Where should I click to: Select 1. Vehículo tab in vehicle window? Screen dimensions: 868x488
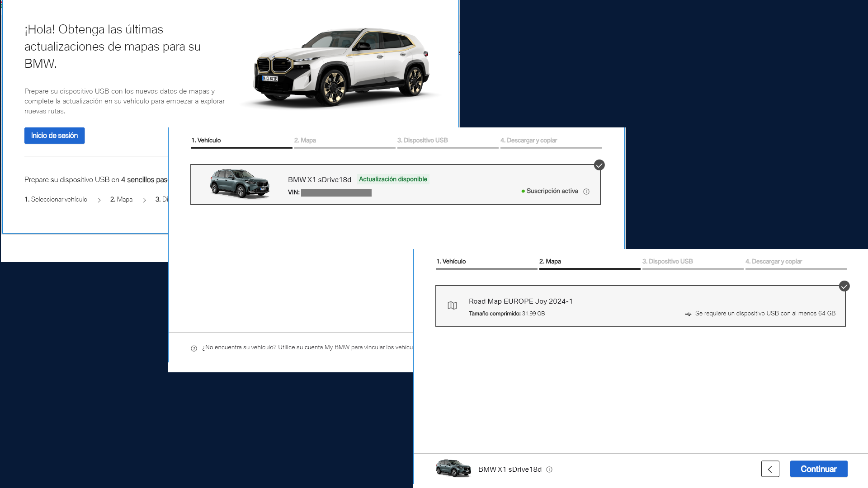241,141
